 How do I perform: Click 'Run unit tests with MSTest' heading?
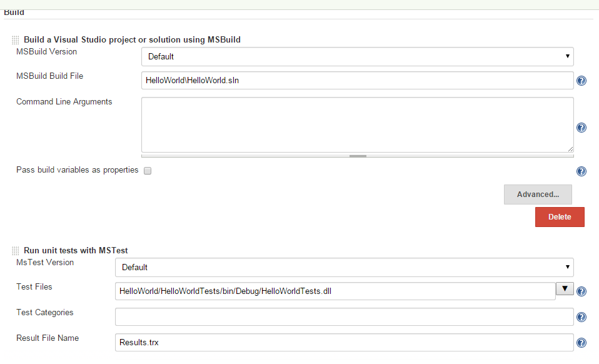coord(76,251)
